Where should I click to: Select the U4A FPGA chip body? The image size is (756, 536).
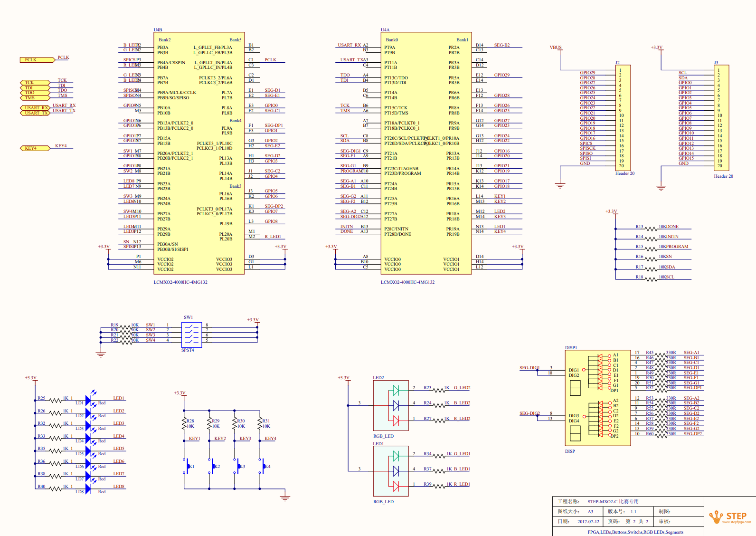click(426, 153)
